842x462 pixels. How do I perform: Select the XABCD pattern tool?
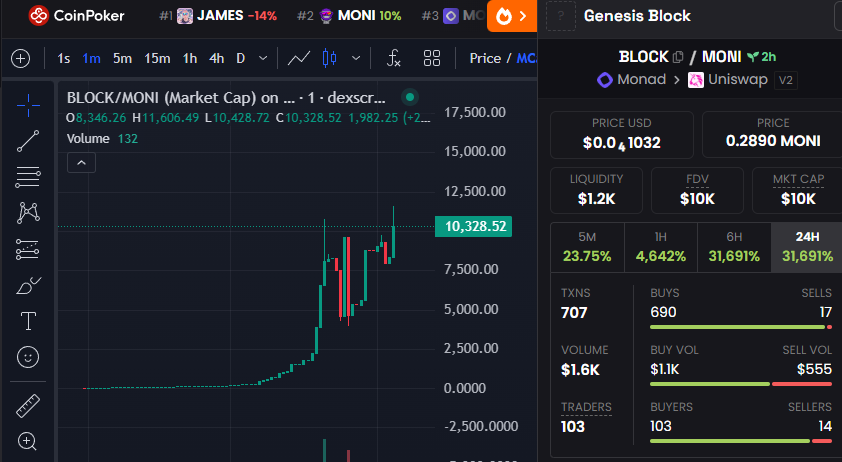[28, 213]
